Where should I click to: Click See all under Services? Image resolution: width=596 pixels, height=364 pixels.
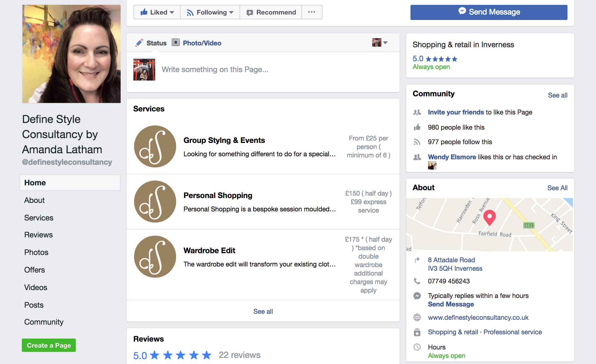(263, 311)
